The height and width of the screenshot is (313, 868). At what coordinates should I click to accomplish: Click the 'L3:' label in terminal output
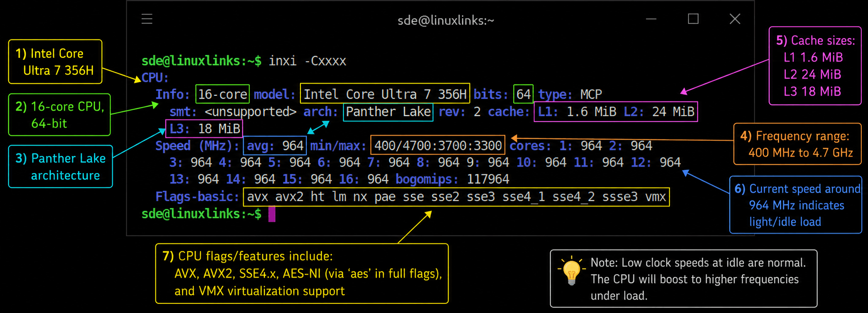(x=180, y=129)
